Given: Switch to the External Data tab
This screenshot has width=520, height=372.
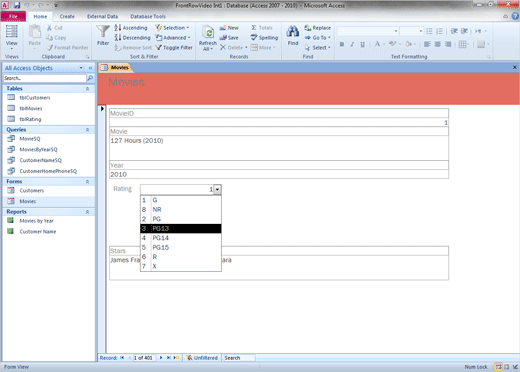Looking at the screenshot, I should click(102, 16).
